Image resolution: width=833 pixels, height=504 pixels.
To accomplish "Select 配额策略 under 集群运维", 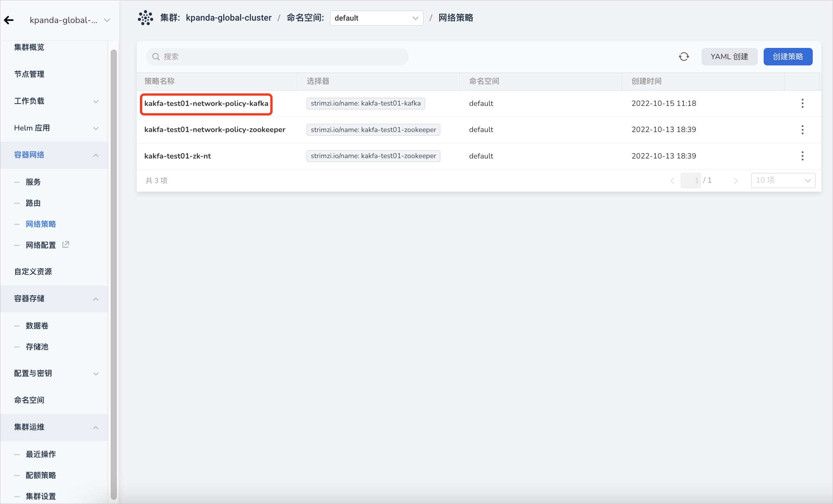I will [41, 475].
